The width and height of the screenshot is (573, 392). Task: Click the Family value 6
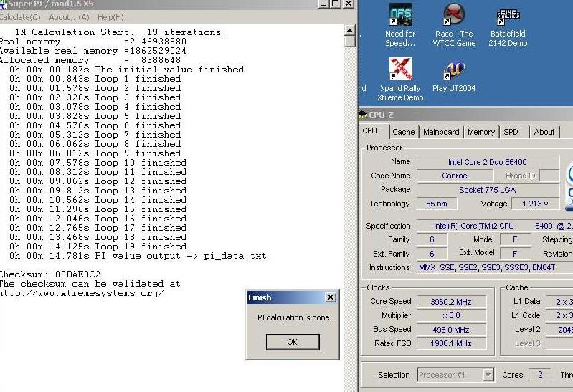pos(432,239)
